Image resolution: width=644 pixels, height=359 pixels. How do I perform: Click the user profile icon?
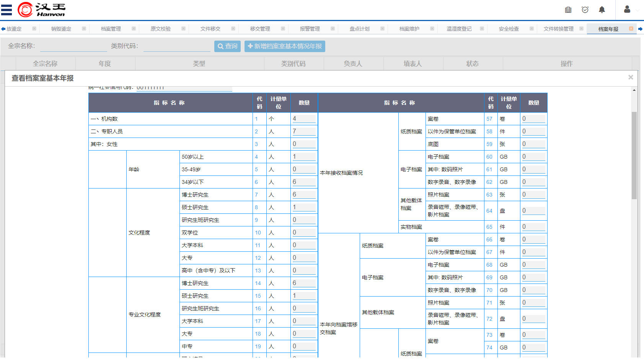[x=627, y=9]
